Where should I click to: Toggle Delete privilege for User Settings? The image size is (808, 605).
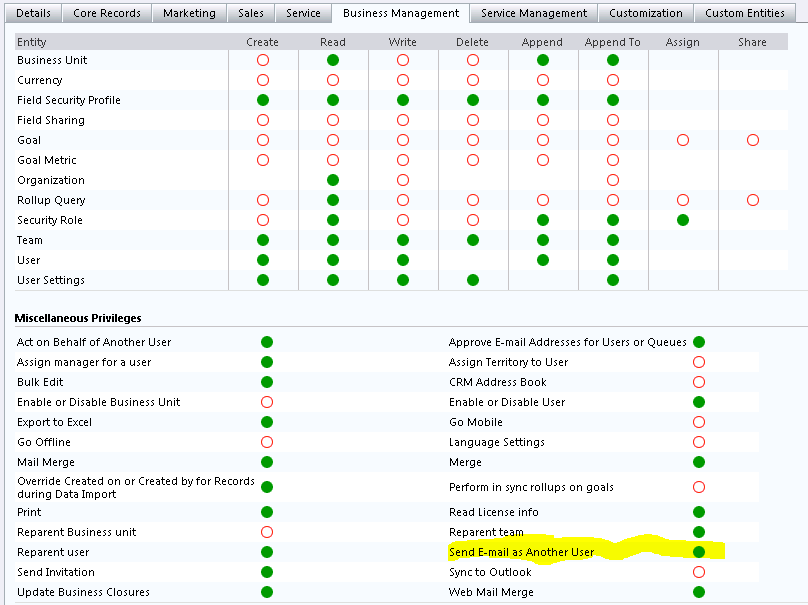pyautogui.click(x=473, y=280)
